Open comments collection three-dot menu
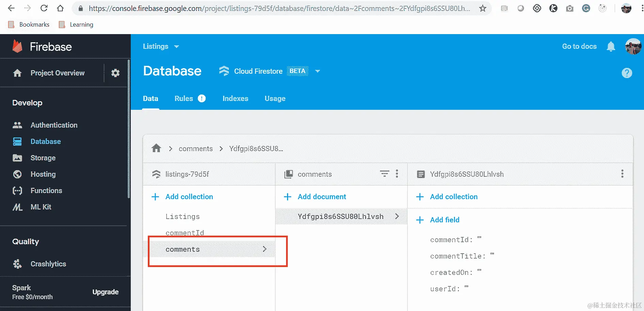This screenshot has height=311, width=644. [397, 174]
